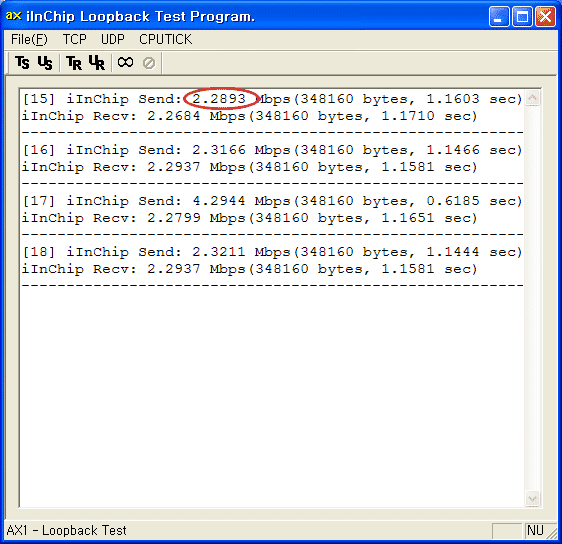Click the US UDP send toolbar icon
562x544 pixels.
45,63
